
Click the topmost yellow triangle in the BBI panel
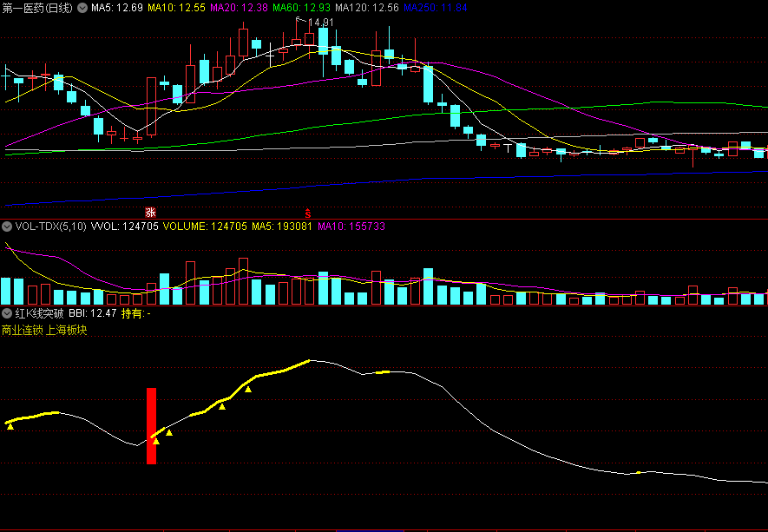click(x=248, y=390)
